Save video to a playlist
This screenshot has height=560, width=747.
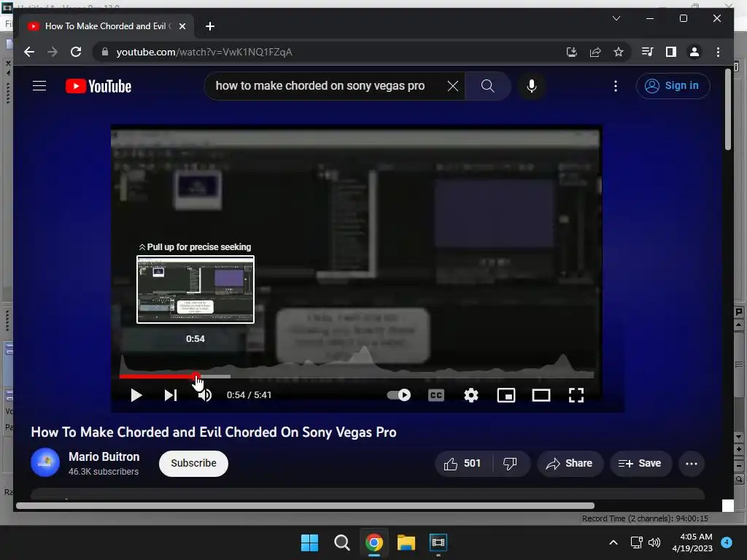pyautogui.click(x=640, y=463)
